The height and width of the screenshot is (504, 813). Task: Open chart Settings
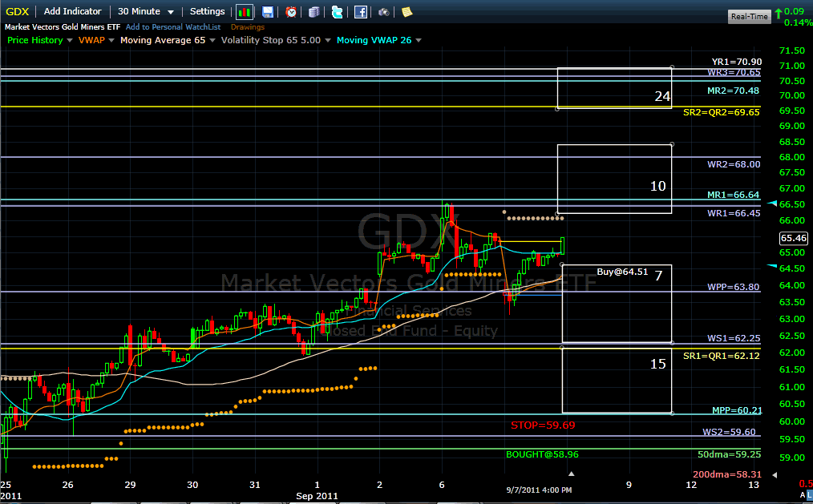click(x=208, y=11)
